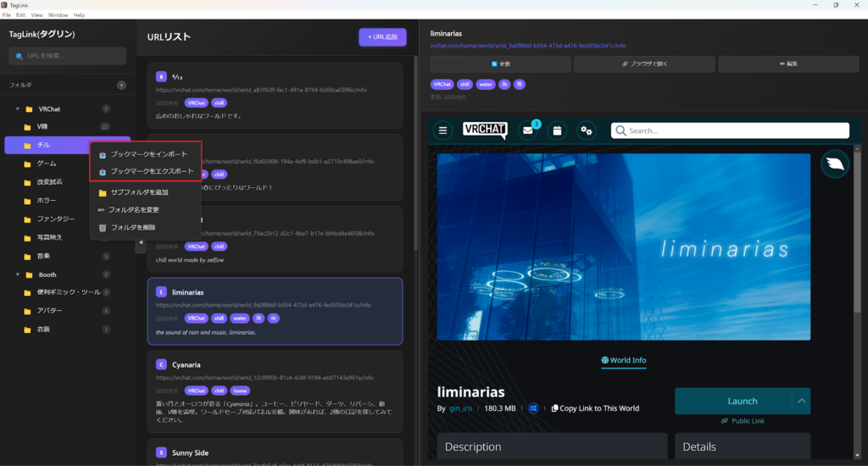This screenshot has height=466, width=868.
Task: Open the Window menu
Action: pos(58,15)
